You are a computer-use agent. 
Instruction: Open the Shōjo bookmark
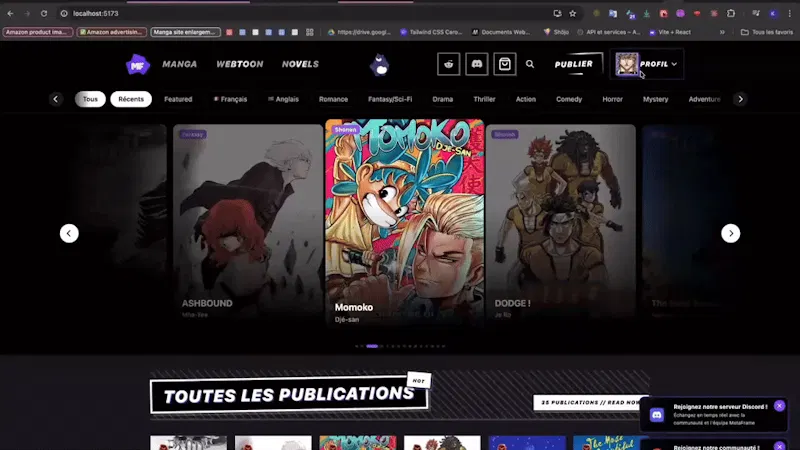556,32
